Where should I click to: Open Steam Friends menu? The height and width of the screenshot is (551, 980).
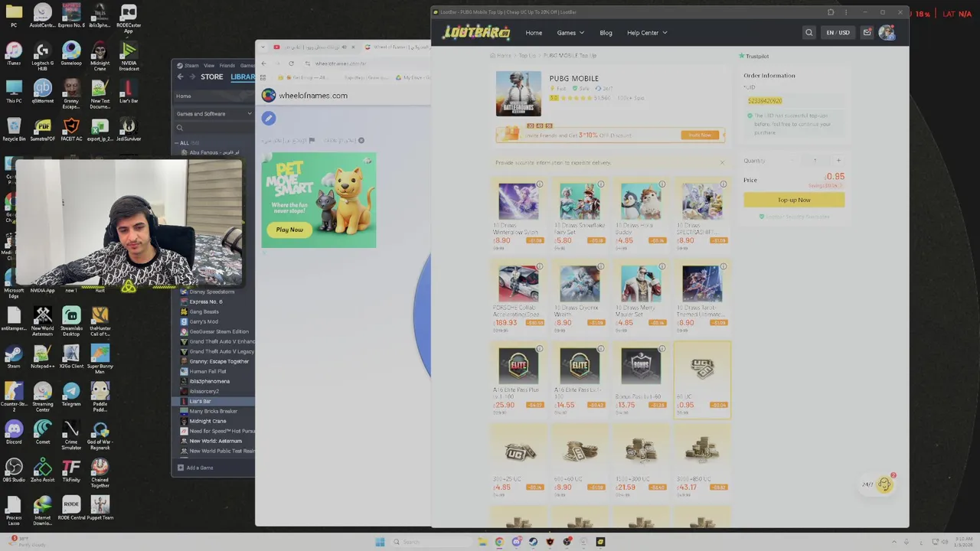(x=227, y=66)
